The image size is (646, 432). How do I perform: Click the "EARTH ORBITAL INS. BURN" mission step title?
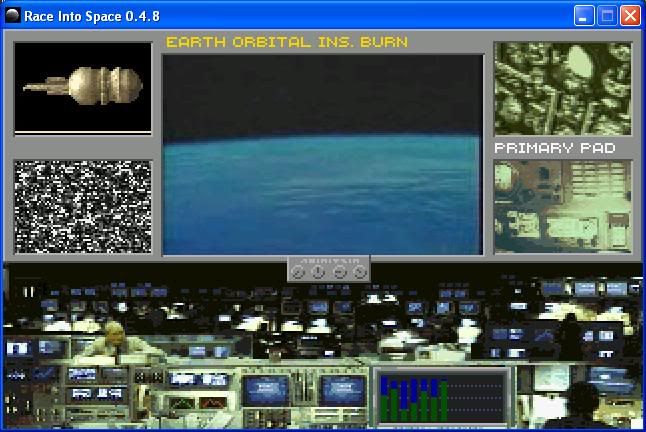point(287,42)
